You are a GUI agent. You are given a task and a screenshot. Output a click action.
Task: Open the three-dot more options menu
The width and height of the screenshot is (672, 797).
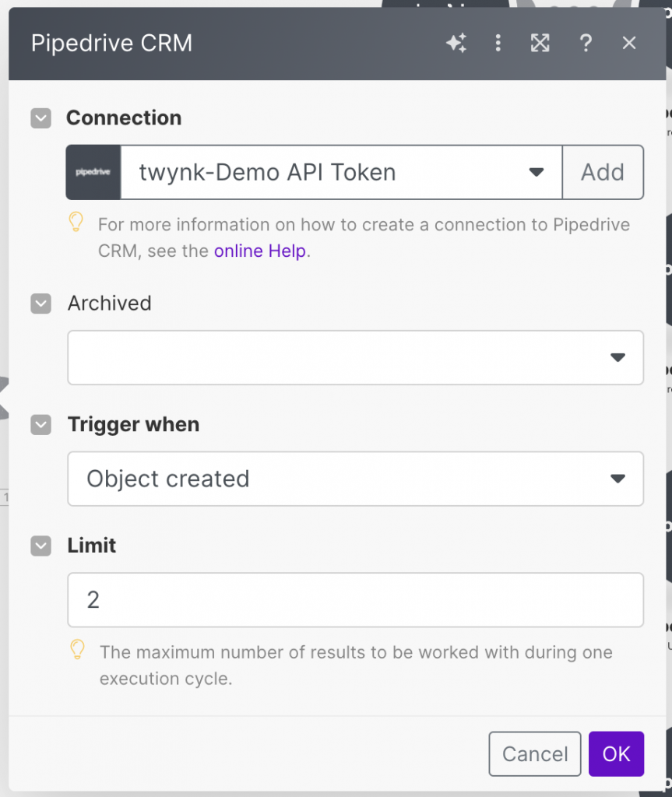498,44
